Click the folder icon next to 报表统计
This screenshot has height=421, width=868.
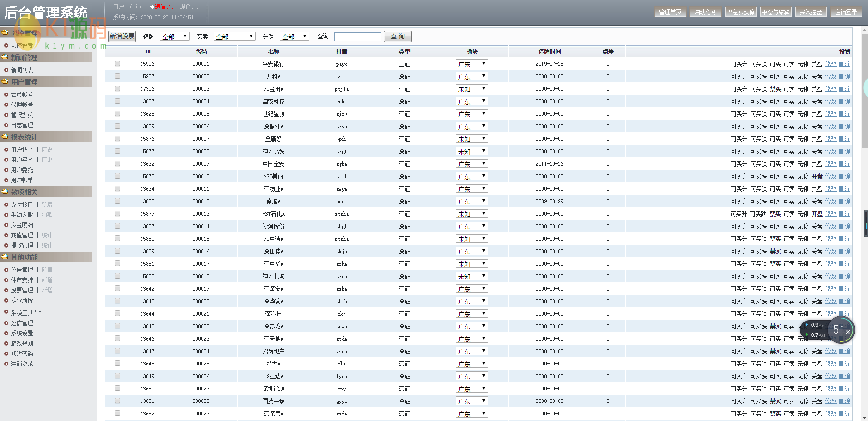click(5, 136)
